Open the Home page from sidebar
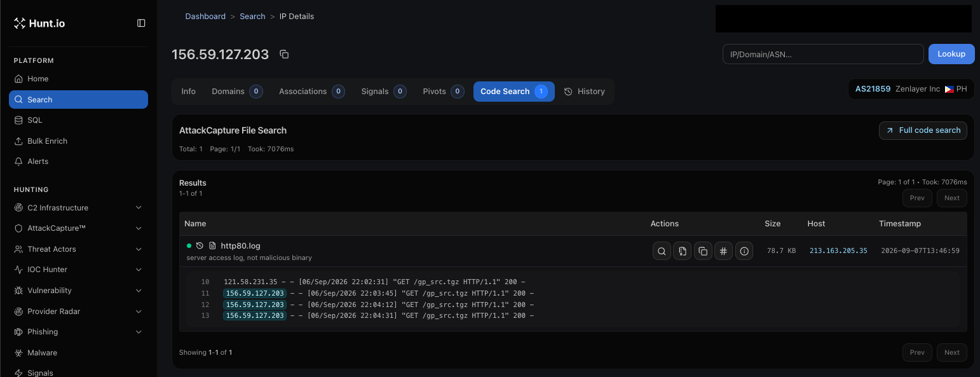The image size is (980, 377). tap(78, 79)
